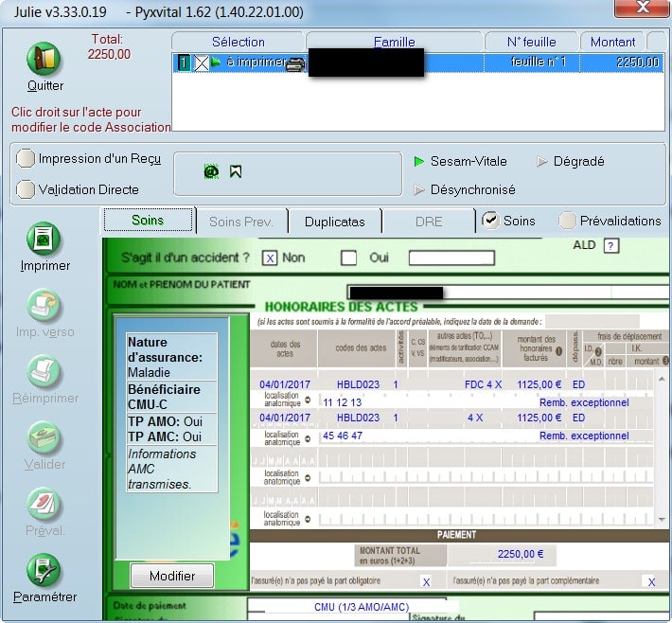Check the Oui box for accident

(x=348, y=258)
